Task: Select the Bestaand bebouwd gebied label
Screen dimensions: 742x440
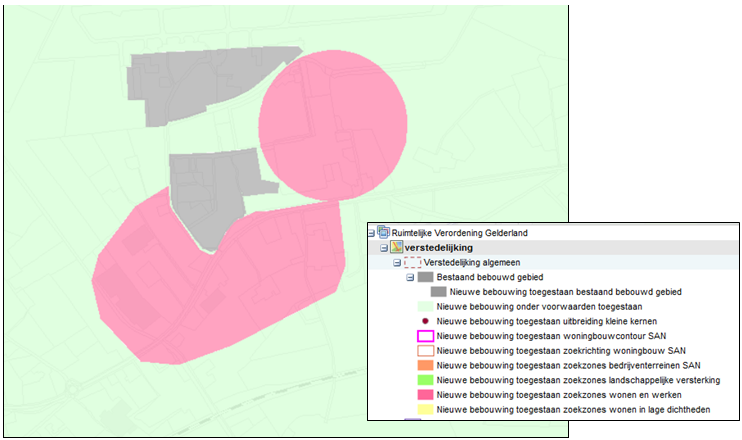Action: point(490,277)
